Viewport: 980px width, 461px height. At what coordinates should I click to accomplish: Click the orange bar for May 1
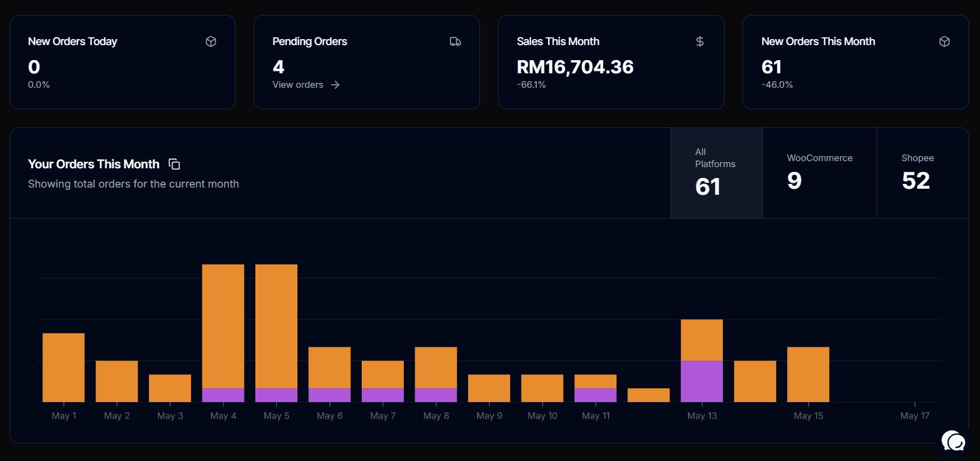64,367
